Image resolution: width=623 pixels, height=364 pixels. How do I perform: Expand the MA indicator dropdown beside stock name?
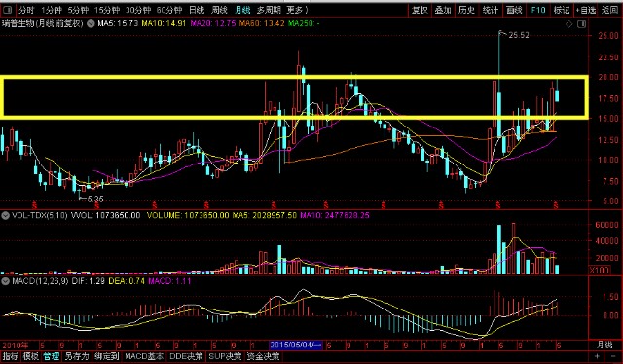(x=91, y=23)
